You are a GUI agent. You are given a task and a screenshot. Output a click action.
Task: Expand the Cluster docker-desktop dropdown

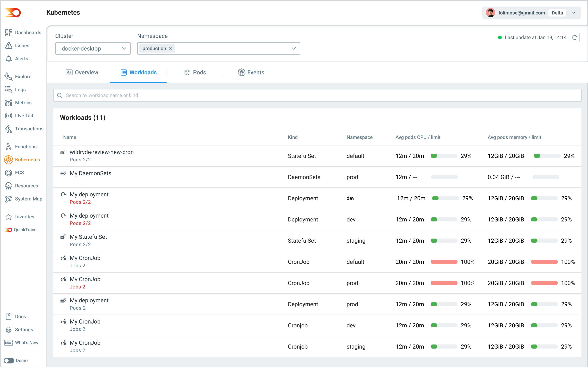click(93, 48)
